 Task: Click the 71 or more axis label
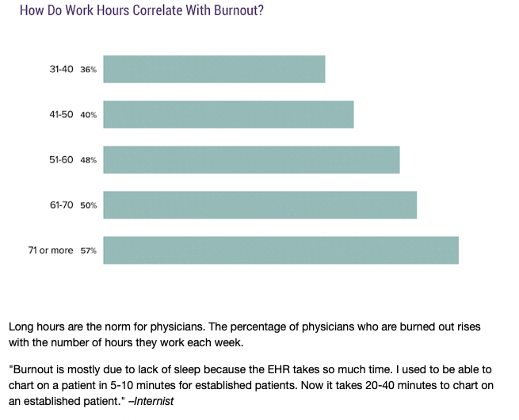(x=51, y=250)
